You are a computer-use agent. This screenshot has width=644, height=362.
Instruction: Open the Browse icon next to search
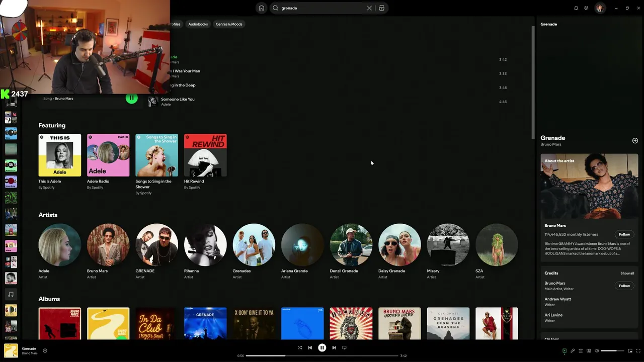[x=381, y=8]
